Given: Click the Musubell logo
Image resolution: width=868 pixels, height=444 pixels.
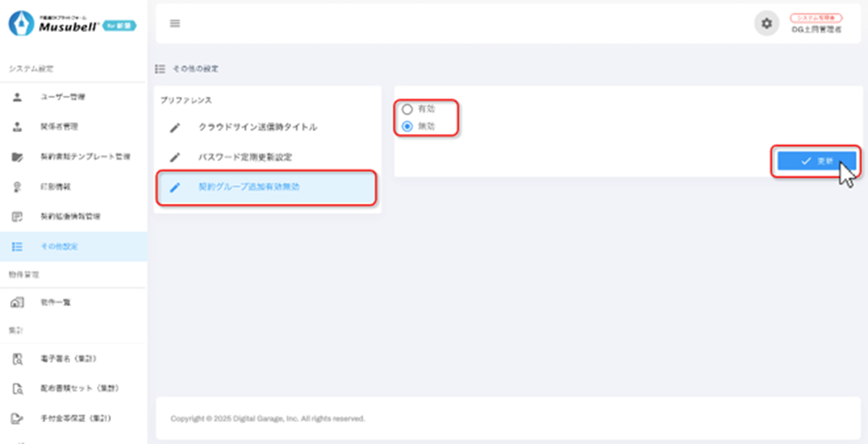Looking at the screenshot, I should click(72, 24).
